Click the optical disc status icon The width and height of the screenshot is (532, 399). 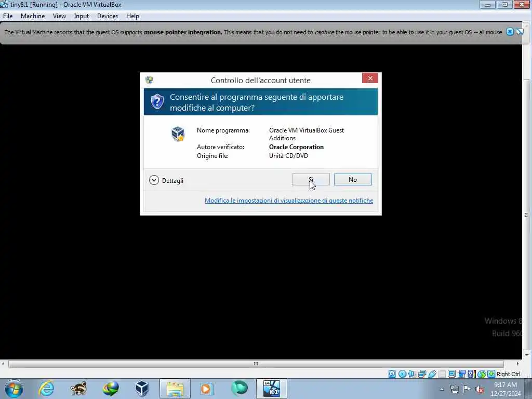(x=403, y=374)
